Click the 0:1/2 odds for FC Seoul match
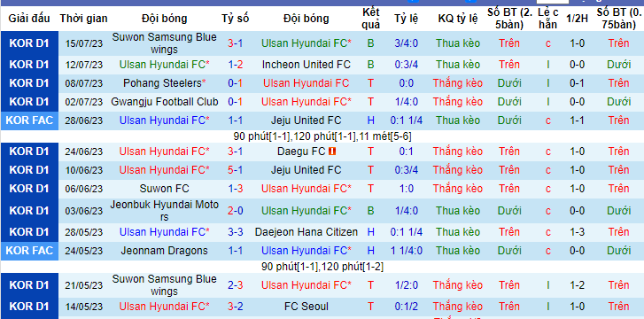The width and height of the screenshot is (644, 319). pyautogui.click(x=407, y=307)
